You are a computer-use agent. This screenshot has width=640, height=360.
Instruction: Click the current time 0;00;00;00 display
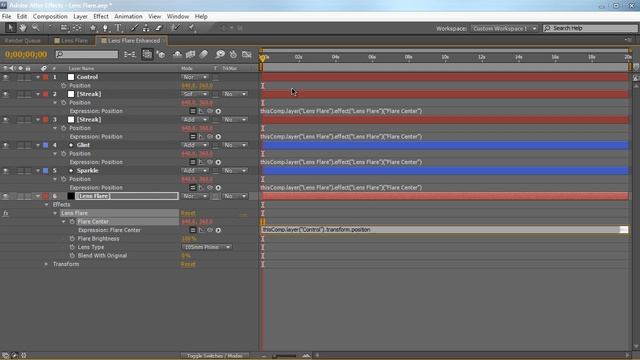(x=26, y=54)
